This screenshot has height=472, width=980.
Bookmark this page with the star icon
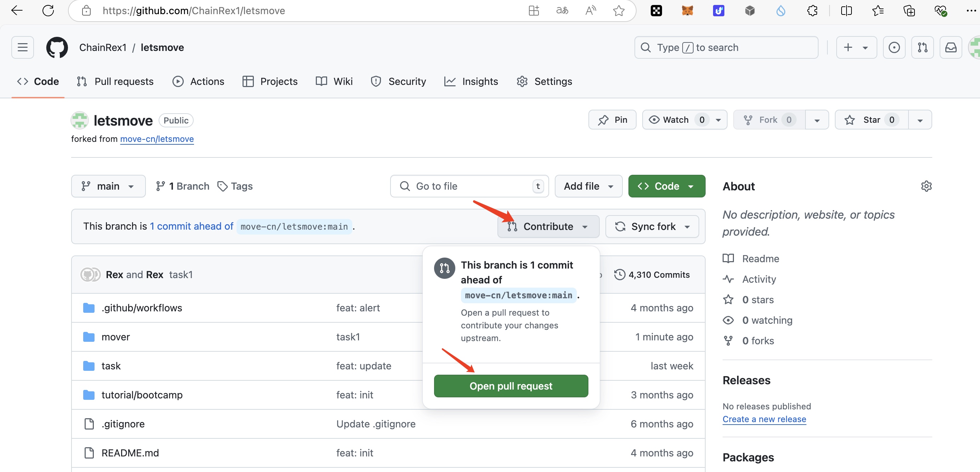619,11
